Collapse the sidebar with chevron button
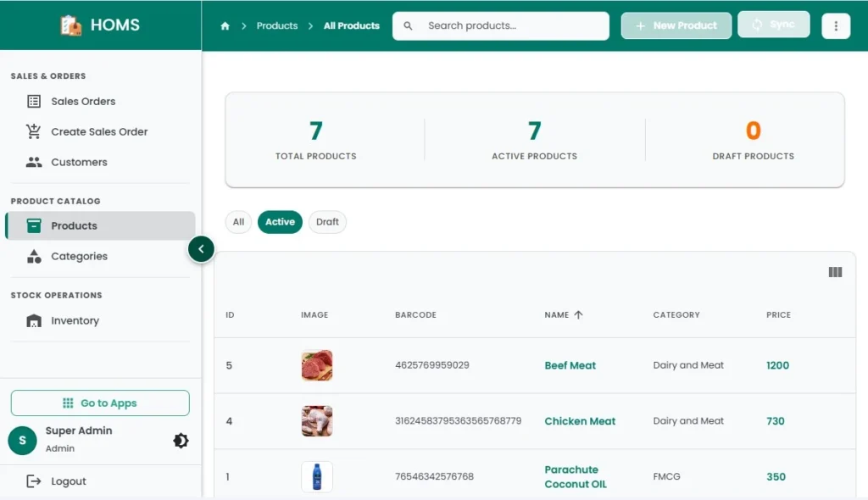The image size is (868, 500). click(201, 249)
